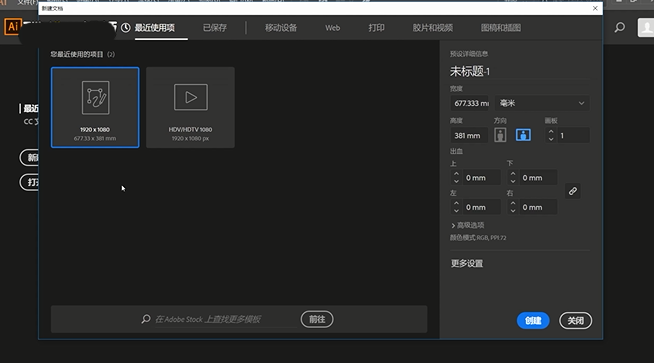Switch to the 最近使用项 tab
Viewport: 654px width, 363px height.
[154, 28]
